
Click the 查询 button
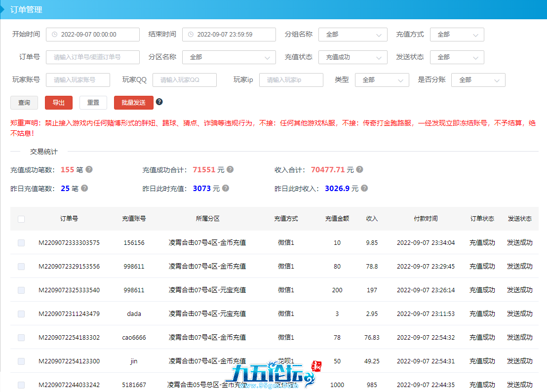click(x=24, y=103)
